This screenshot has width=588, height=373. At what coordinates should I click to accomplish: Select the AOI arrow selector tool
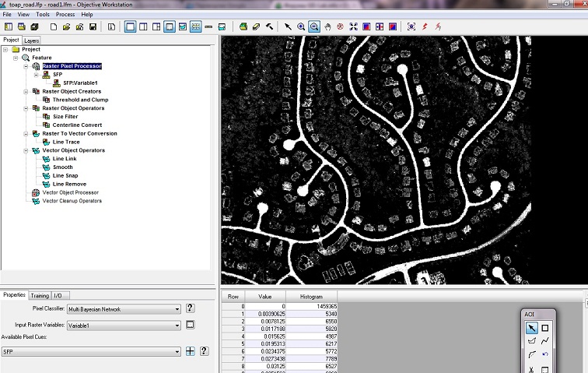[532, 328]
